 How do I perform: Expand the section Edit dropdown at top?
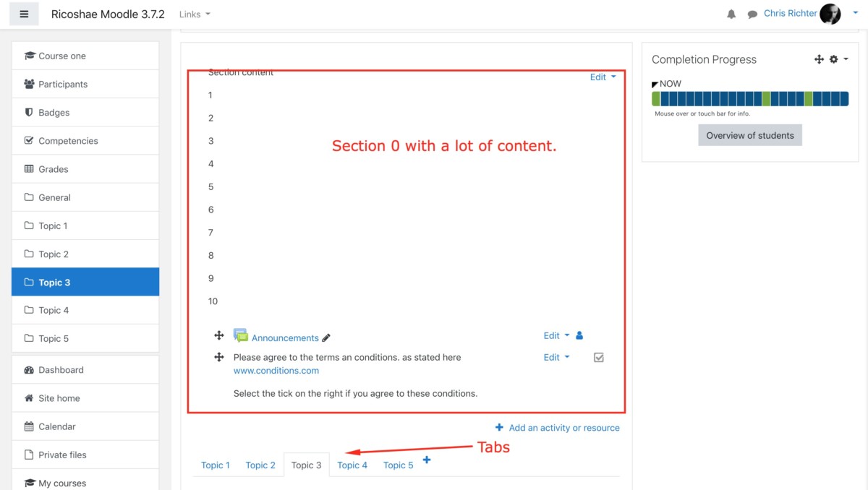click(603, 77)
